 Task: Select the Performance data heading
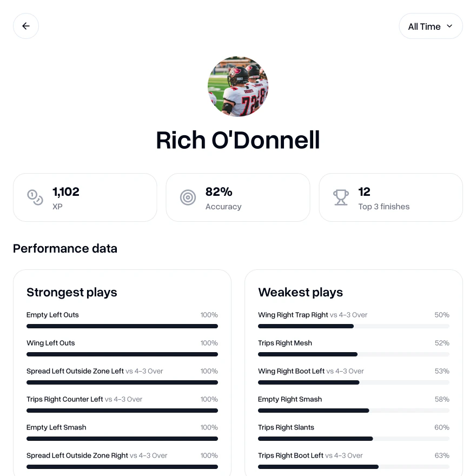click(65, 248)
